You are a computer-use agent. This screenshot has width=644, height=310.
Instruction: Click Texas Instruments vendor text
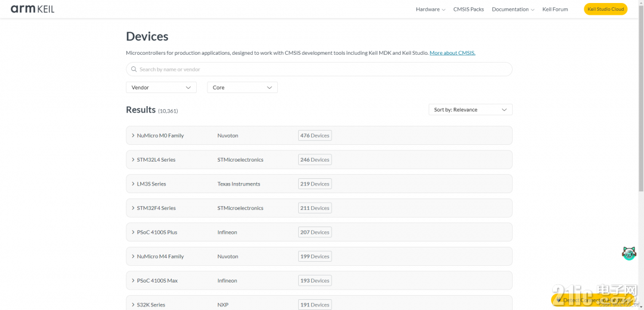point(239,184)
